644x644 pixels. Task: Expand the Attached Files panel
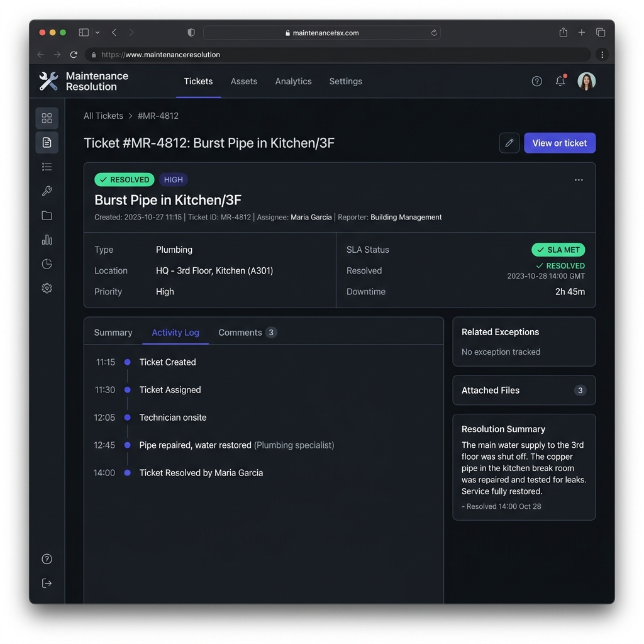(524, 390)
